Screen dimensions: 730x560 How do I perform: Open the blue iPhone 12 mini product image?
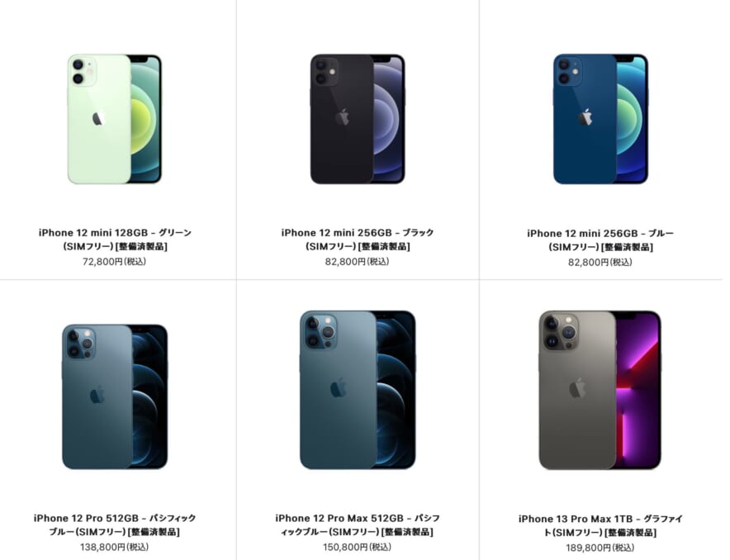[600, 119]
